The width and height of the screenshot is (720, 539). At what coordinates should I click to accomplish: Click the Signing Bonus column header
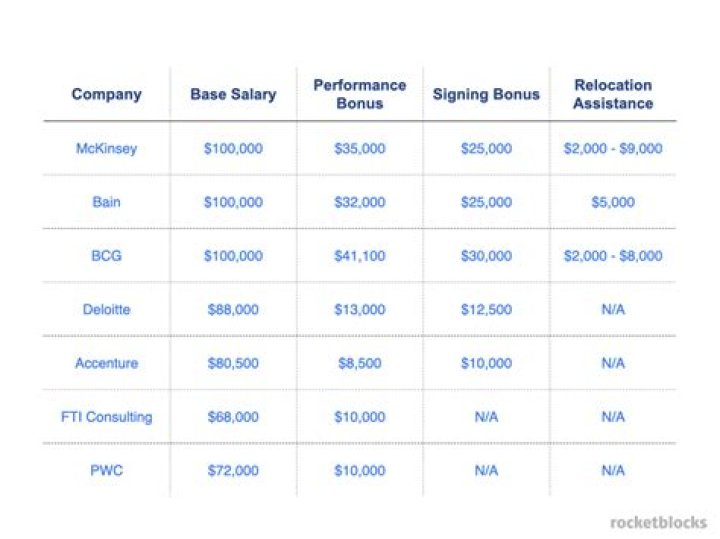tap(486, 95)
